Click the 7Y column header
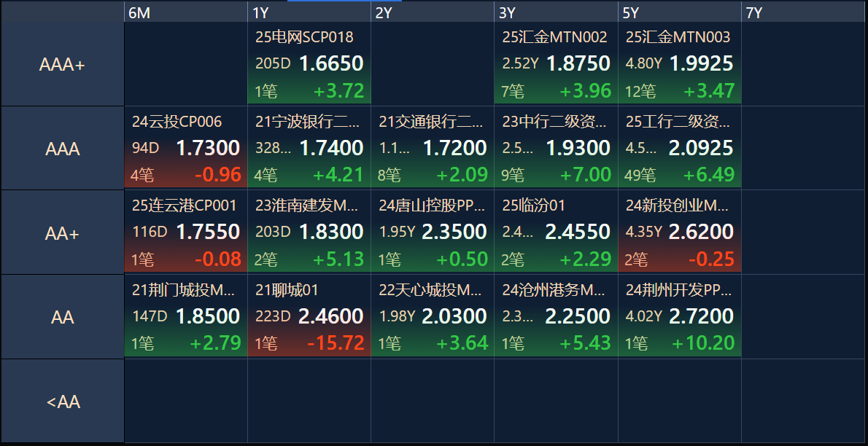868x446 pixels. coord(803,12)
